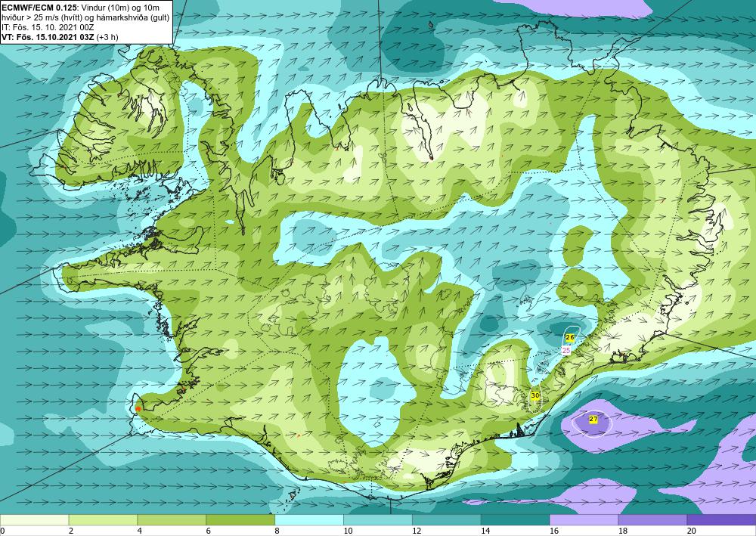756x536 pixels.
Task: Click the 8–10 m/s pale cyan legend swatch
Action: [x=309, y=519]
